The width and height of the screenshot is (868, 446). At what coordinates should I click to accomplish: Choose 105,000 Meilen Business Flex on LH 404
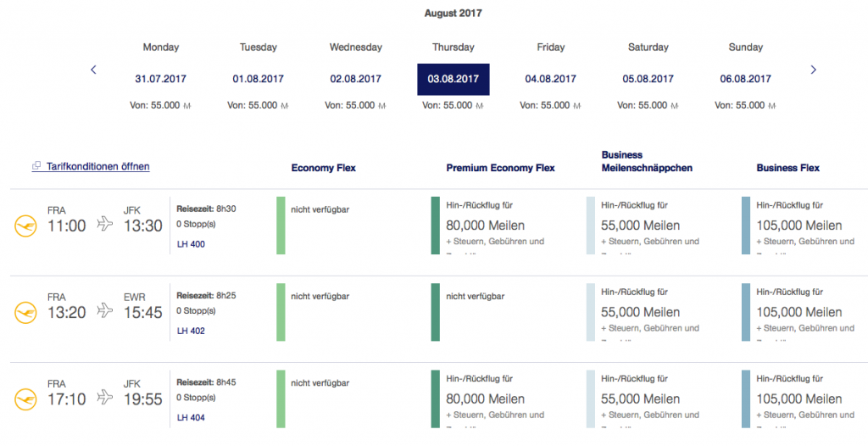coord(798,399)
